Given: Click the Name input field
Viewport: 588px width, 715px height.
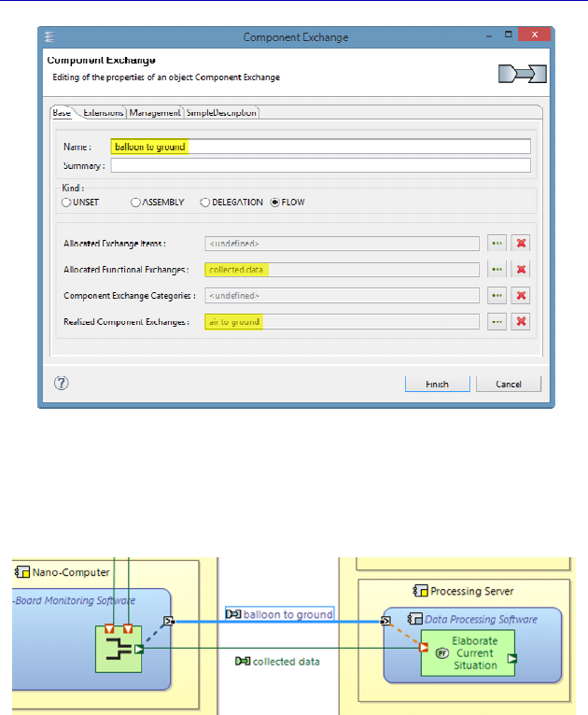Looking at the screenshot, I should coord(320,147).
